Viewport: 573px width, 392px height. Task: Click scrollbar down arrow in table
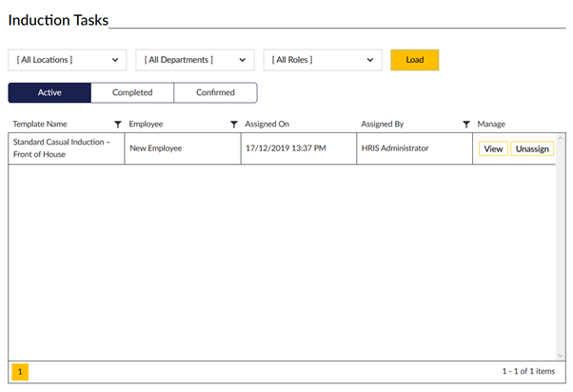(561, 356)
